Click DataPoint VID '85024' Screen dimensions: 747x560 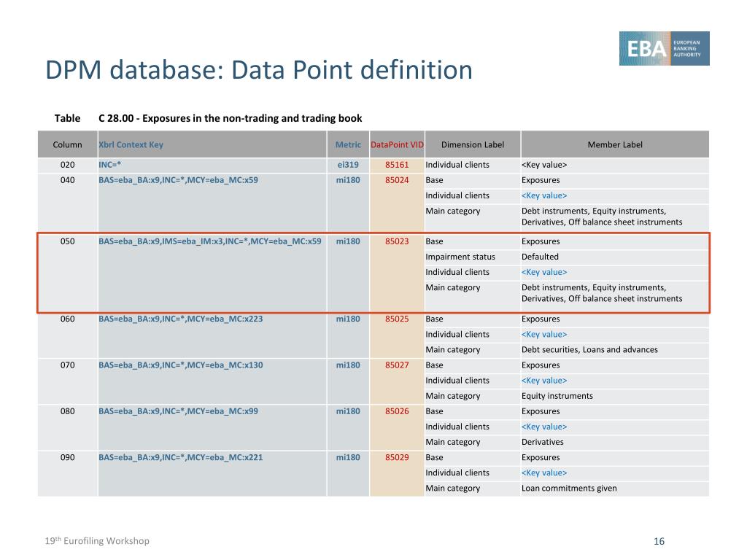397,180
